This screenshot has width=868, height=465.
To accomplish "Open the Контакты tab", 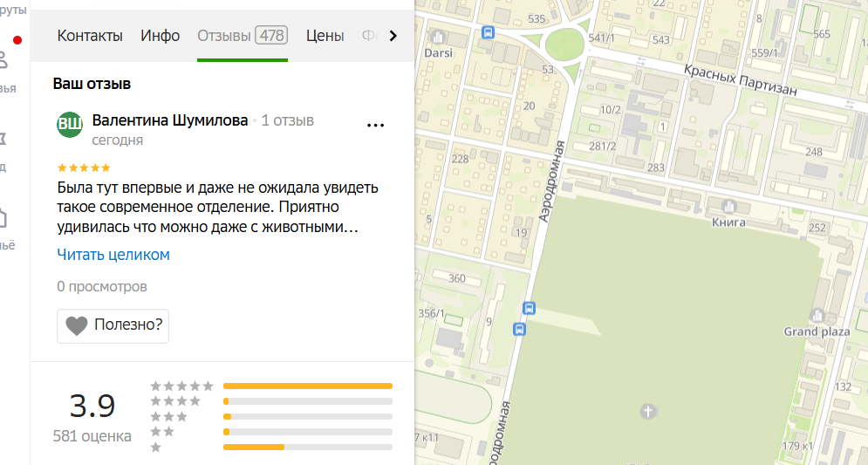I will pyautogui.click(x=90, y=36).
